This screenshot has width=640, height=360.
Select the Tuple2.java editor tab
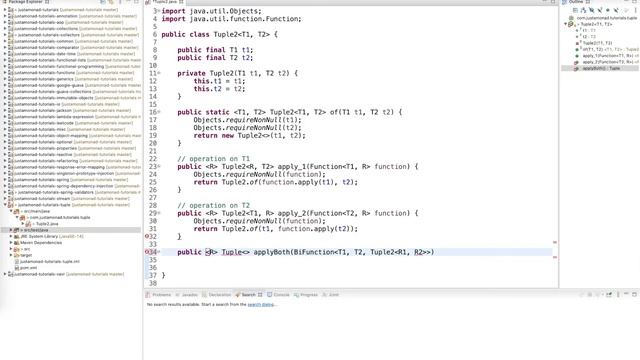[x=164, y=2]
